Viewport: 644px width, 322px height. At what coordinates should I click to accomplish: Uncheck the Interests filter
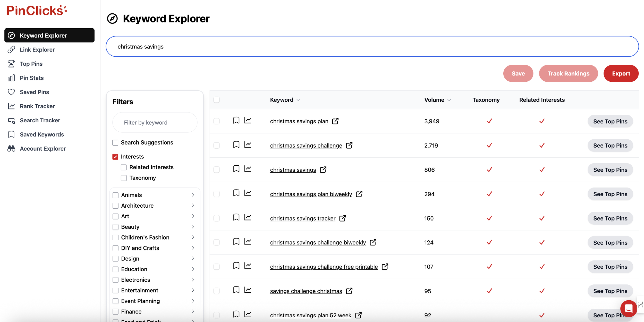coord(115,157)
